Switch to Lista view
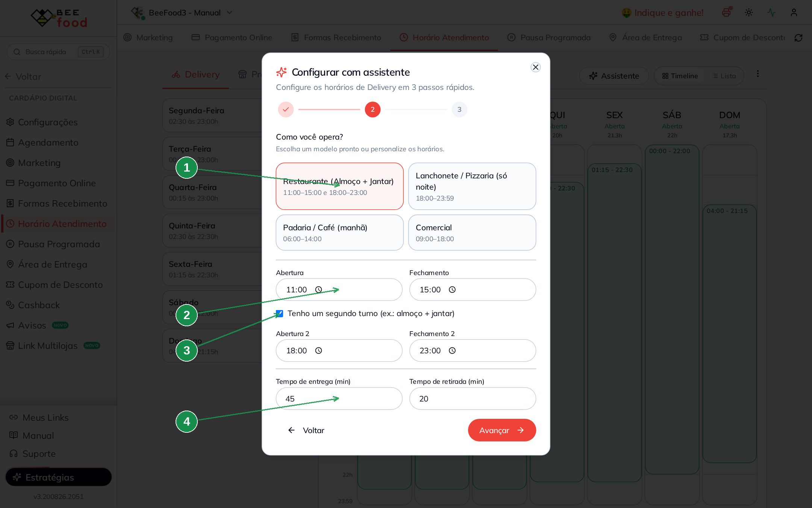Image resolution: width=812 pixels, height=508 pixels. point(724,76)
